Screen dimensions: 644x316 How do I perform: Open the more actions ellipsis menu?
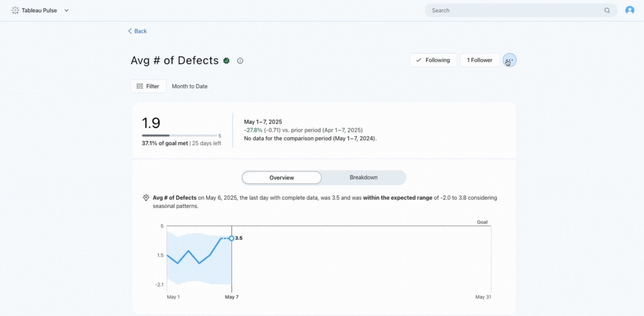(x=509, y=60)
